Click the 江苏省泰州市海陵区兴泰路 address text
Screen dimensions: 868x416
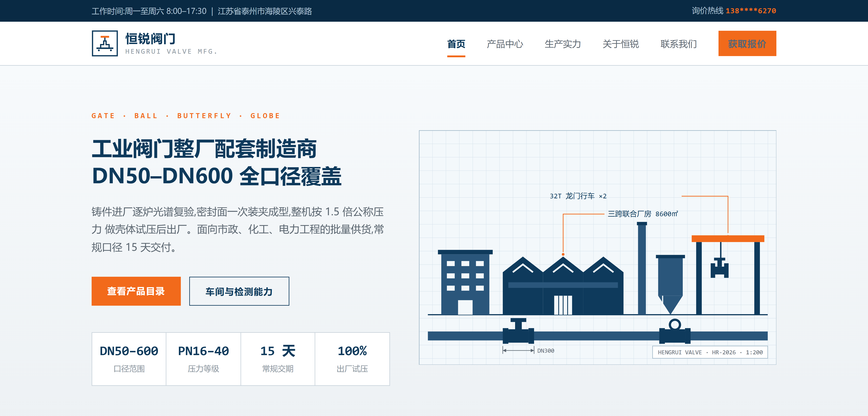[265, 11]
